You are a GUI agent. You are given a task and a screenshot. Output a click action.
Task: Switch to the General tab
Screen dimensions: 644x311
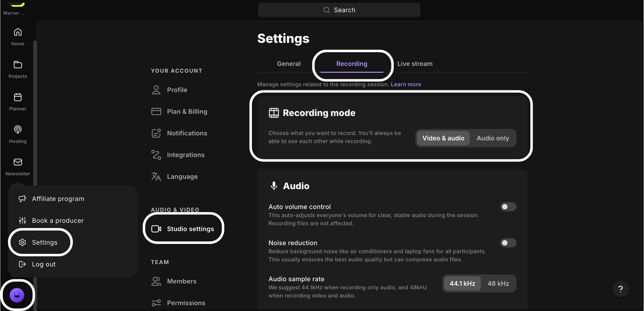[289, 64]
